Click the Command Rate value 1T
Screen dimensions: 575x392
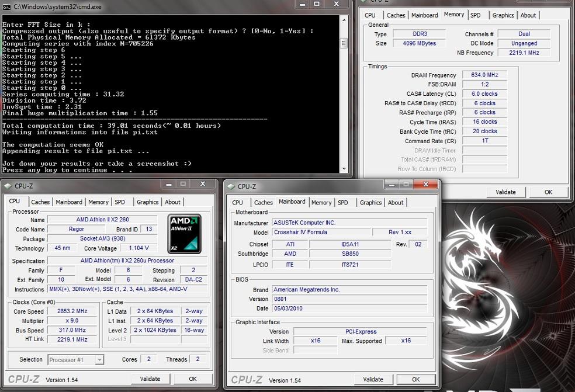pyautogui.click(x=485, y=141)
